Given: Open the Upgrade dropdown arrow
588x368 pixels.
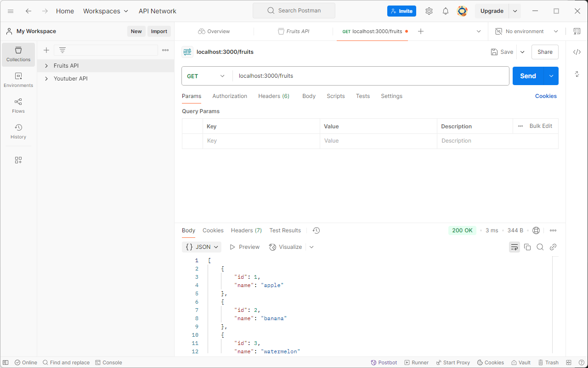Looking at the screenshot, I should click(x=515, y=11).
